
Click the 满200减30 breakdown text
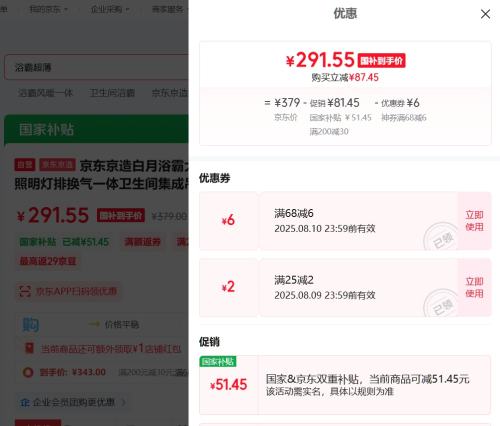coord(329,132)
